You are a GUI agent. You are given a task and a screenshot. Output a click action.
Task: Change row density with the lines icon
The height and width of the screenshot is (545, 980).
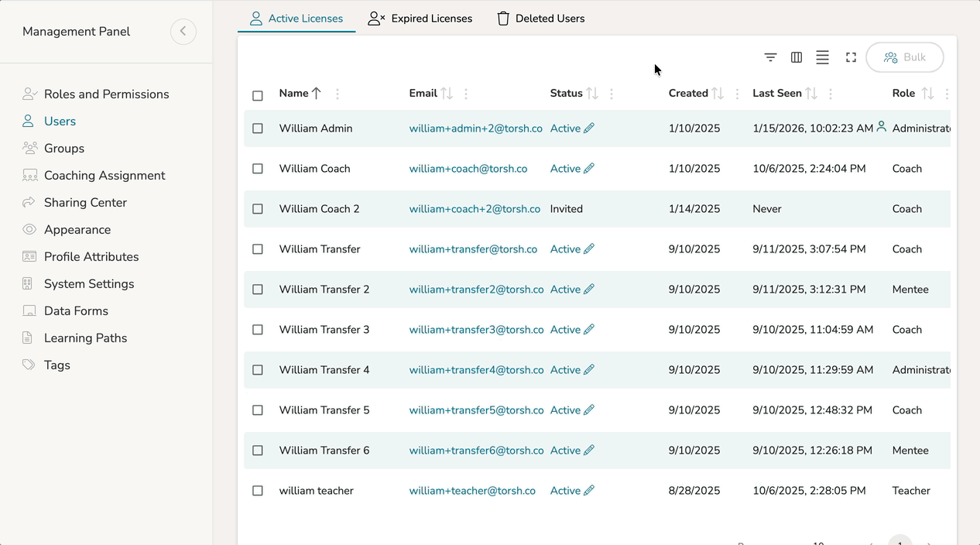[822, 57]
